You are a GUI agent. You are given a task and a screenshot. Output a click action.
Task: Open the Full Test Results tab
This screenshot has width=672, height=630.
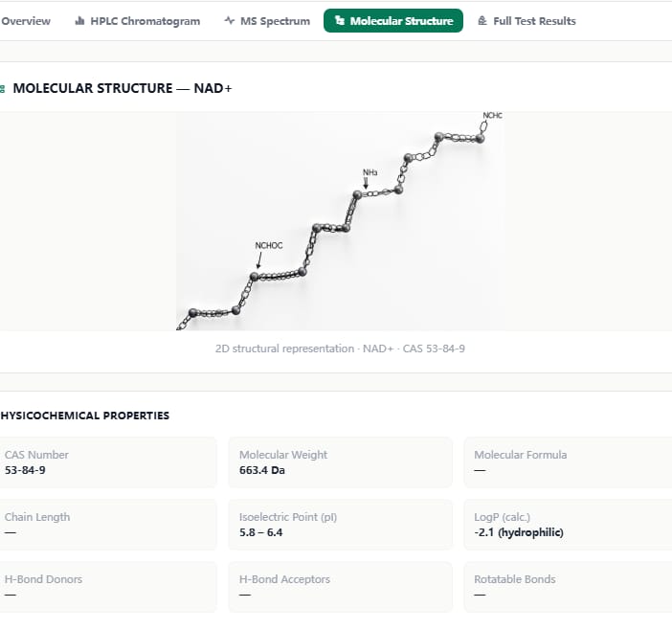527,20
